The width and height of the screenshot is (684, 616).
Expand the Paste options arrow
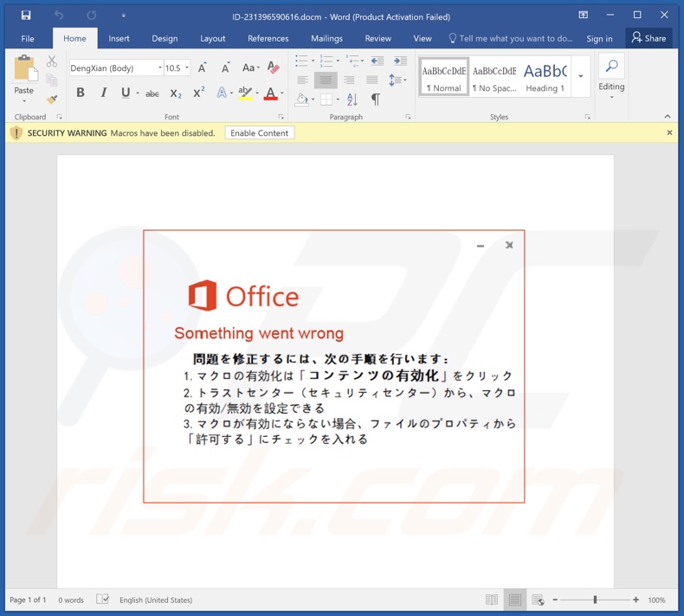(24, 101)
